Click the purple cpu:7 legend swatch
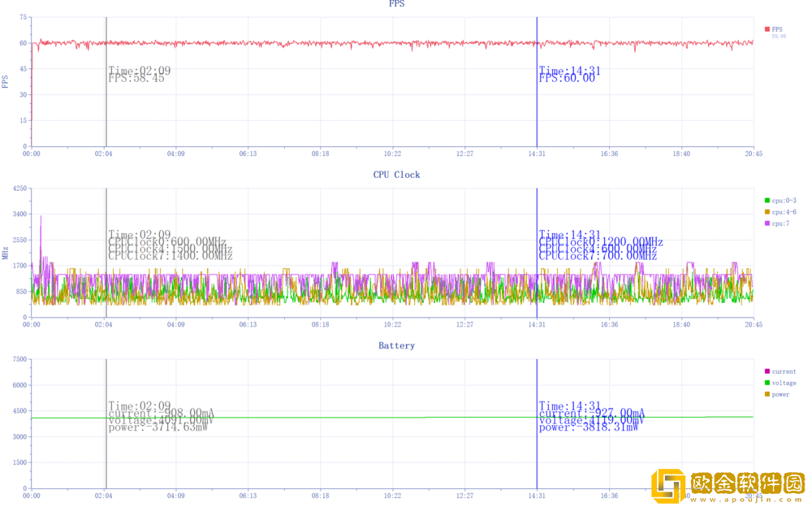Viewport: 812px width, 507px height. 767,223
